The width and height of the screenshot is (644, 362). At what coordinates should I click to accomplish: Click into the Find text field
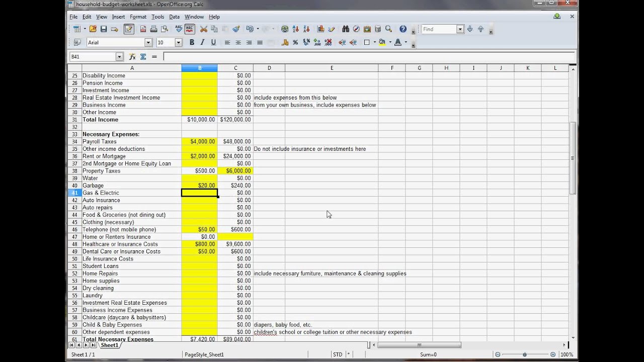439,29
